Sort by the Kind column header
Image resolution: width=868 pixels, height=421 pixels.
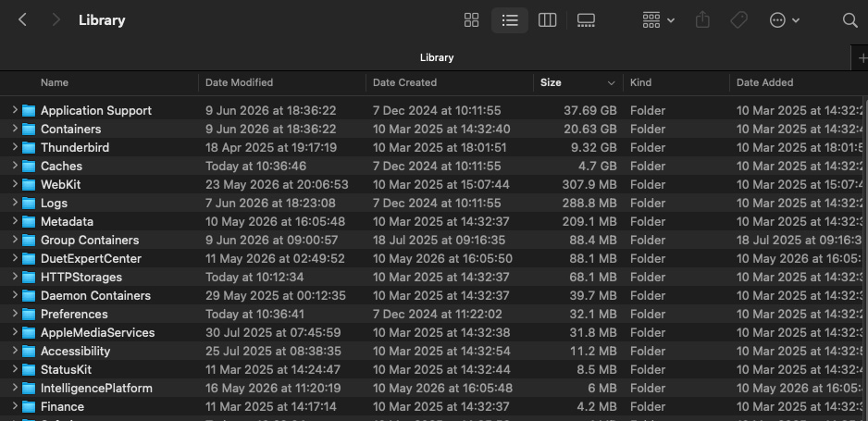640,82
